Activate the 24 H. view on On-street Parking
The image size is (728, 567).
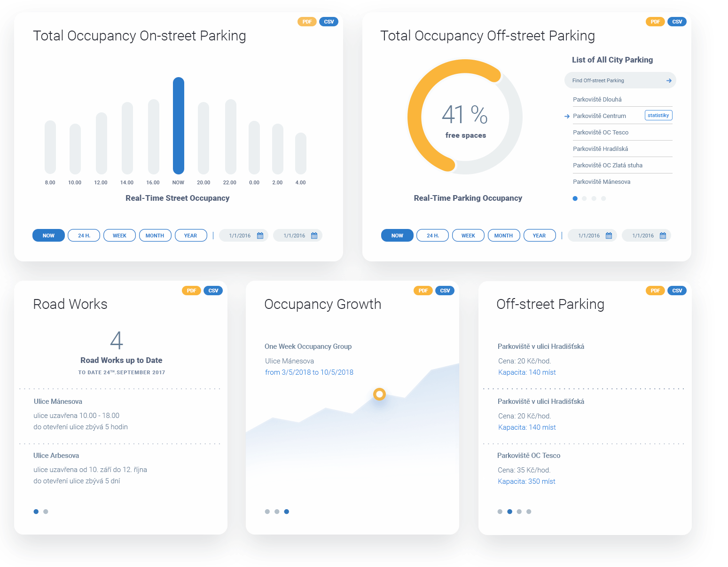pos(84,235)
